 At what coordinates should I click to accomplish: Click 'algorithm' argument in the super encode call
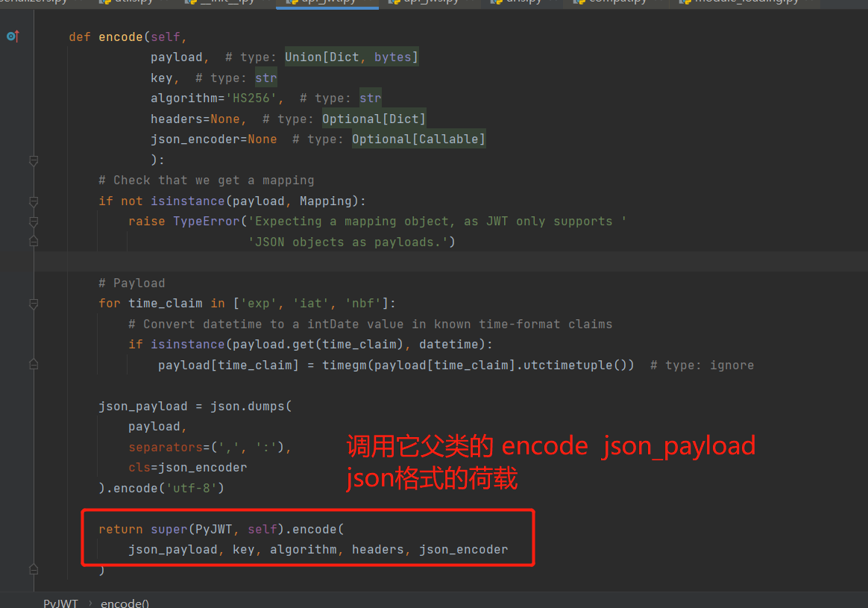[x=304, y=550]
